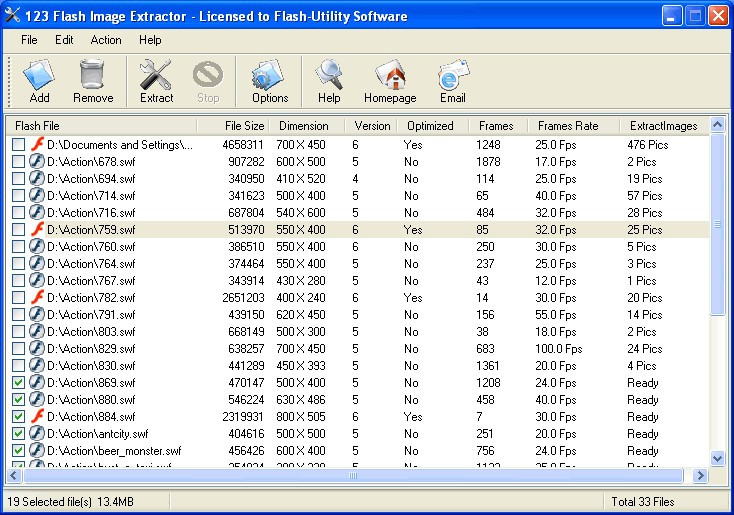Click the horizontal scrollbar right arrow
Image resolution: width=734 pixels, height=515 pixels.
coord(700,476)
